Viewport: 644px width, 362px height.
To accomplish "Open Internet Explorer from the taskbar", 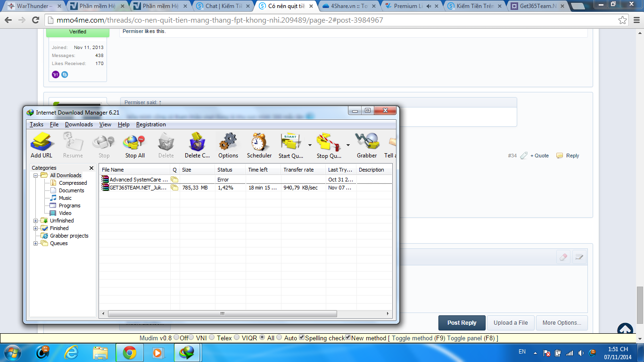I will pos(72,353).
